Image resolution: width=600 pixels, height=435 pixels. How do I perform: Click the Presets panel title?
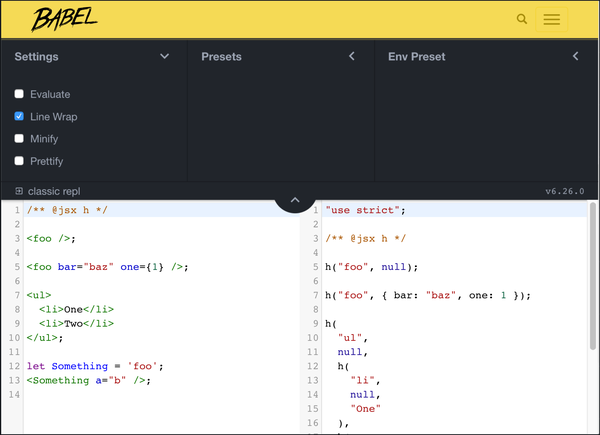pyautogui.click(x=222, y=57)
